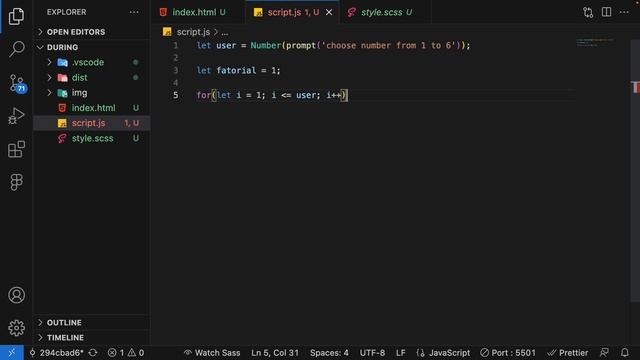Expand the Open Editors section
This screenshot has height=360, width=640.
[91, 32]
